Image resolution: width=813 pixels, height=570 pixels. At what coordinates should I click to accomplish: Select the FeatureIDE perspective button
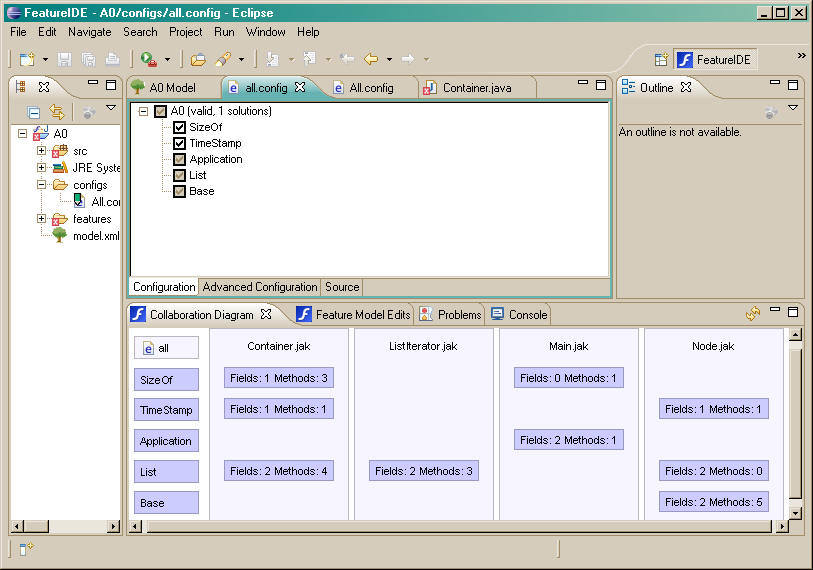pos(715,60)
